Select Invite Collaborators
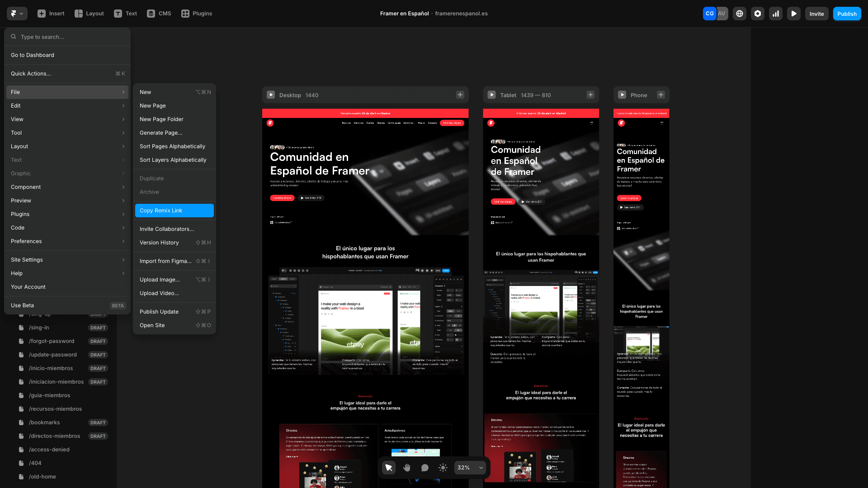Image resolution: width=868 pixels, height=488 pixels. [175, 229]
